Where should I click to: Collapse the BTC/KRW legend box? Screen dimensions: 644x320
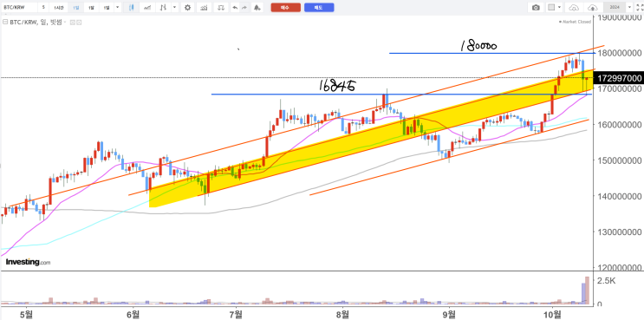tap(5, 23)
